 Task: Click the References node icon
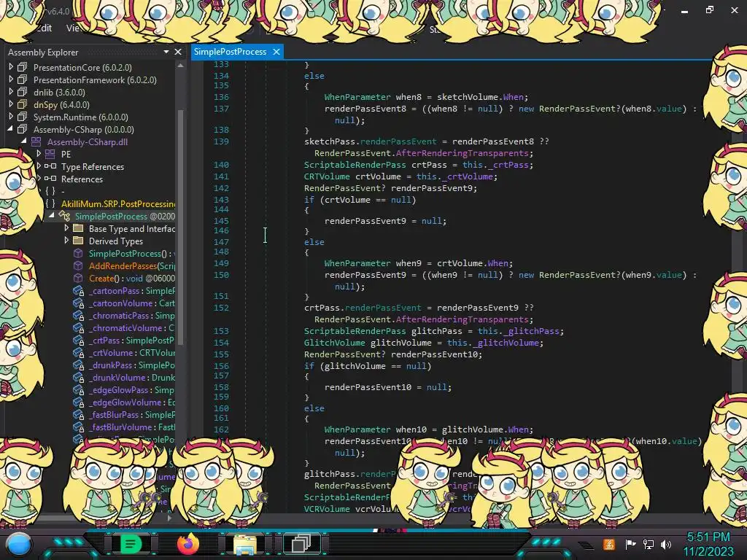[50, 179]
